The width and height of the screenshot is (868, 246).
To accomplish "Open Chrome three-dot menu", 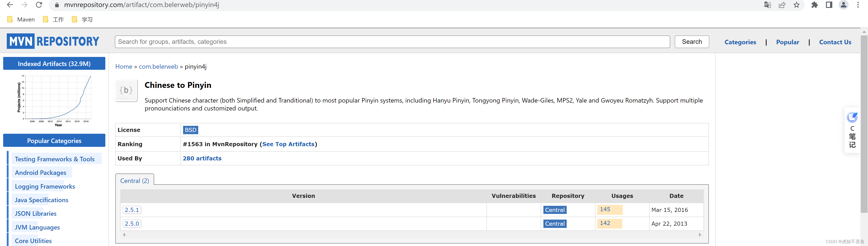I will click(858, 5).
